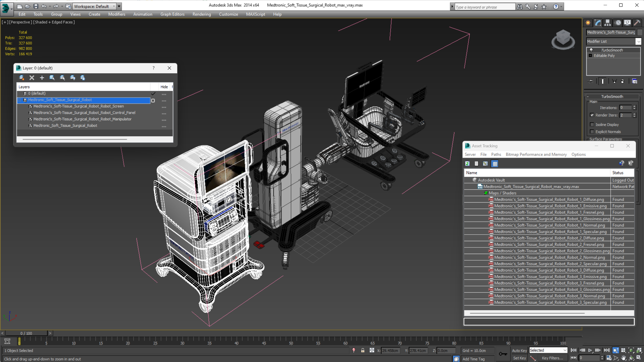
Task: Open Layer dialog help question mark
Action: pos(153,68)
